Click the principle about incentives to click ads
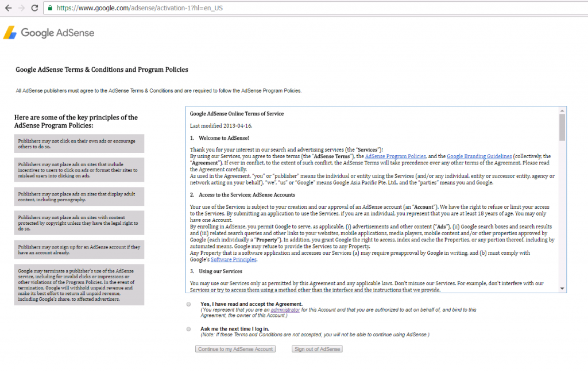 [79, 170]
